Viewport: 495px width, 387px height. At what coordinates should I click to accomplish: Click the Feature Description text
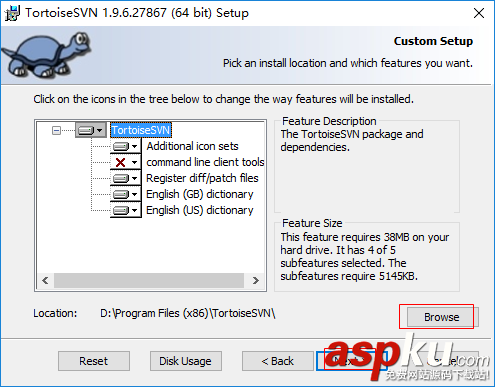pos(352,141)
